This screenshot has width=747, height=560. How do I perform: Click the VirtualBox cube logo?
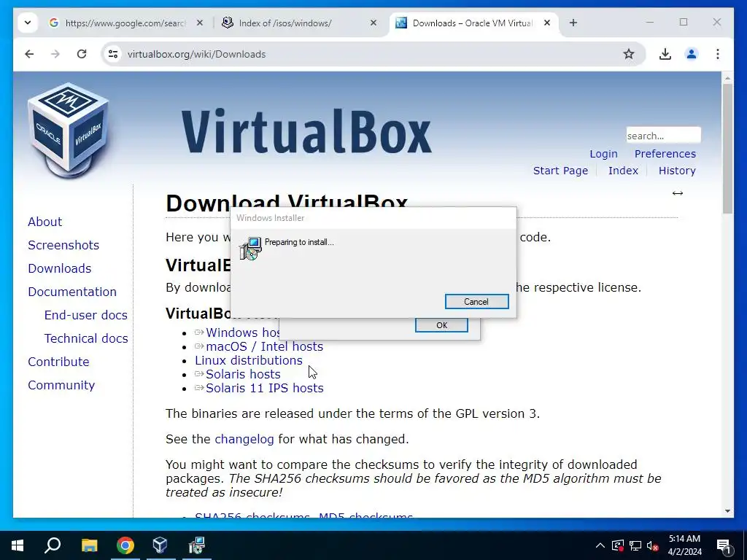[x=69, y=130]
